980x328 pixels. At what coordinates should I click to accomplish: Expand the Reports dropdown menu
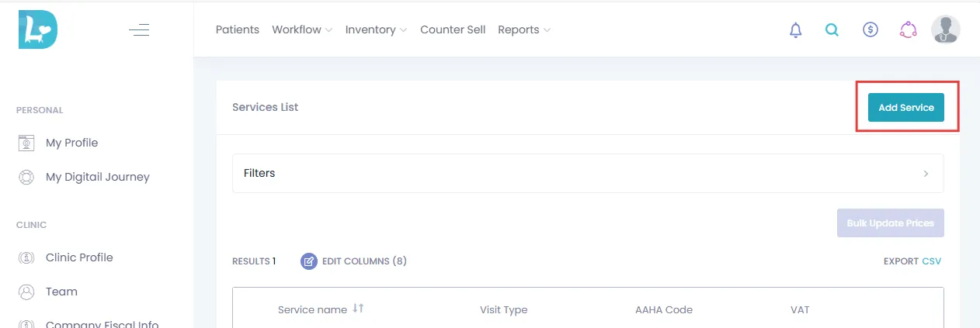[524, 29]
